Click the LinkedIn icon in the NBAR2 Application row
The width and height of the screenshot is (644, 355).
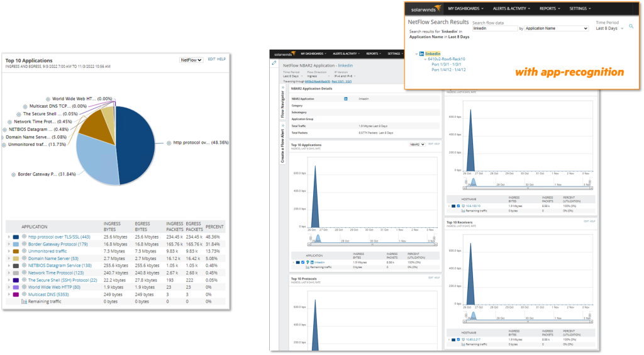pyautogui.click(x=346, y=99)
